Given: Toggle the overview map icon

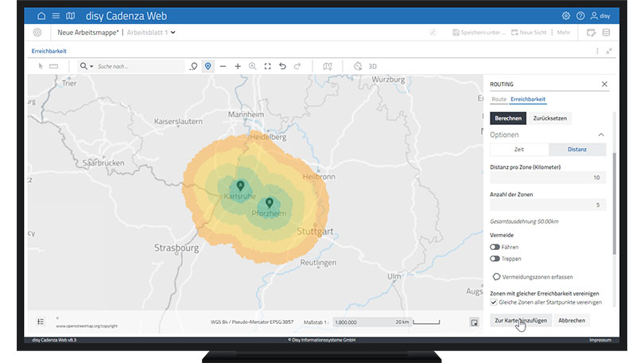Looking at the screenshot, I should (x=475, y=322).
